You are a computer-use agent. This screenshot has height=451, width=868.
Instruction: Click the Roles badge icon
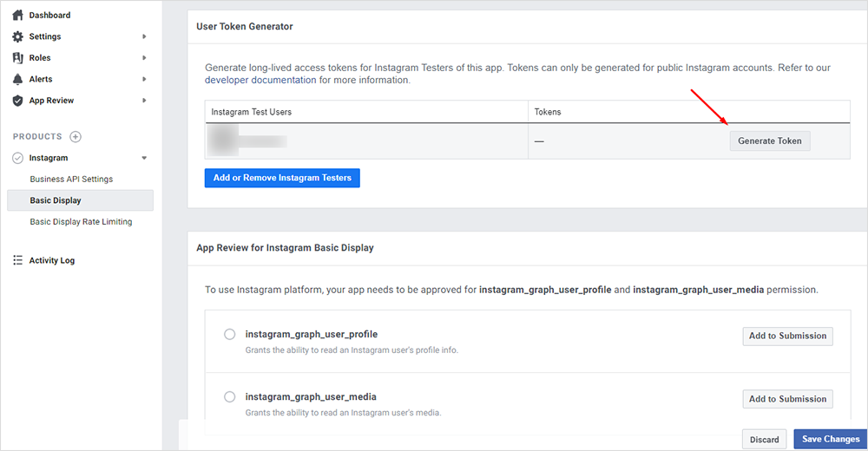[17, 57]
